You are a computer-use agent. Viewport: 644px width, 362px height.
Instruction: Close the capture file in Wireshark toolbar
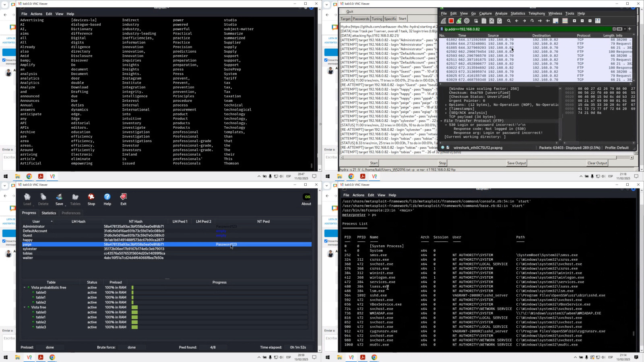[x=491, y=21]
